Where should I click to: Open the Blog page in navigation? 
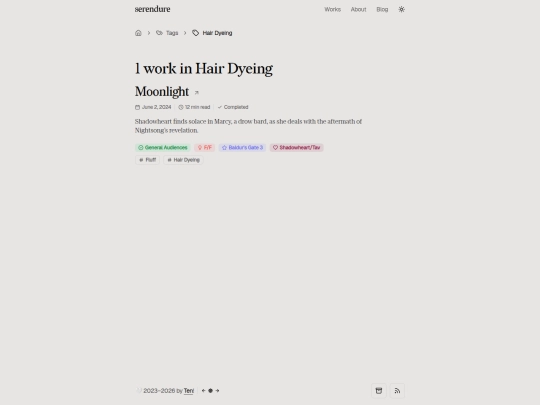tap(382, 10)
